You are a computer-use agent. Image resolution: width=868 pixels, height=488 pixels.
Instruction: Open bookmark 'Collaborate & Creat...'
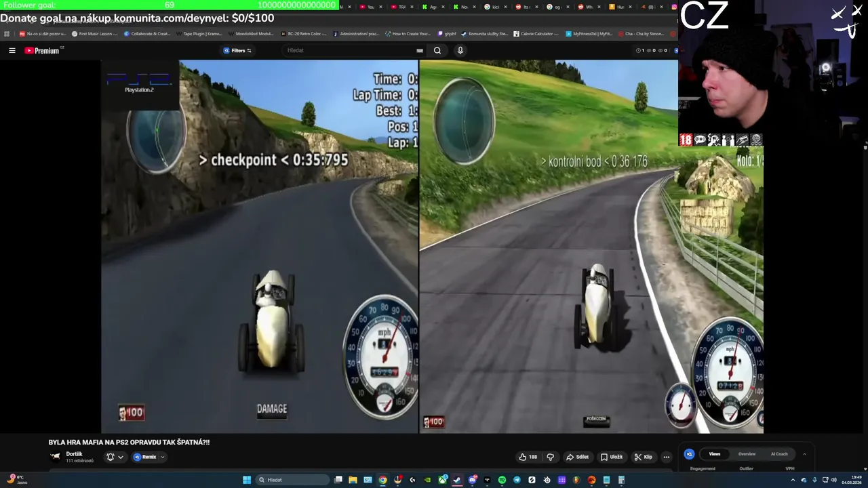coord(147,33)
